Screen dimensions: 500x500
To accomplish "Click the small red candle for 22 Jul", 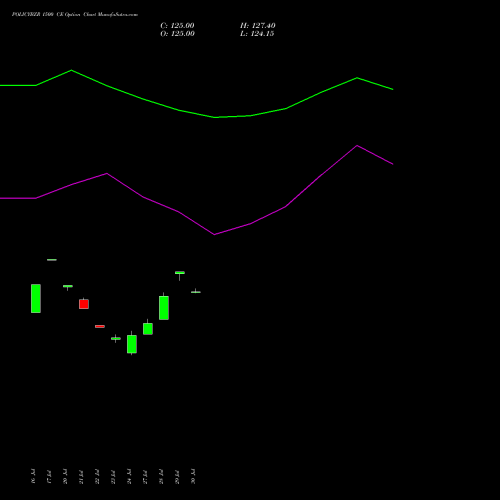I will coord(100,326).
